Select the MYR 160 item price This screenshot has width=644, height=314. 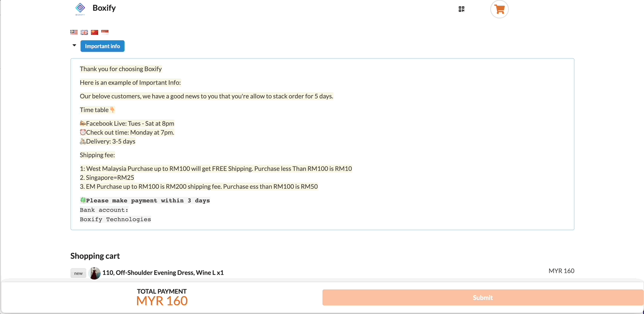pos(561,271)
